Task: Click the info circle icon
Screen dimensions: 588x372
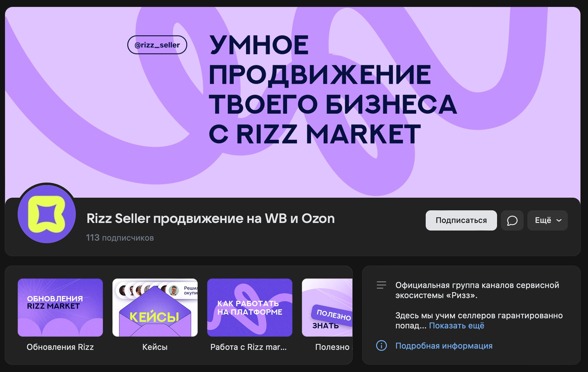Action: point(381,346)
